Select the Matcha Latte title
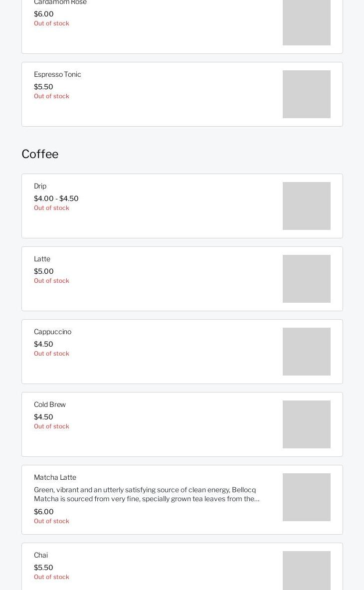Screen dimensions: 364x590 (55, 477)
